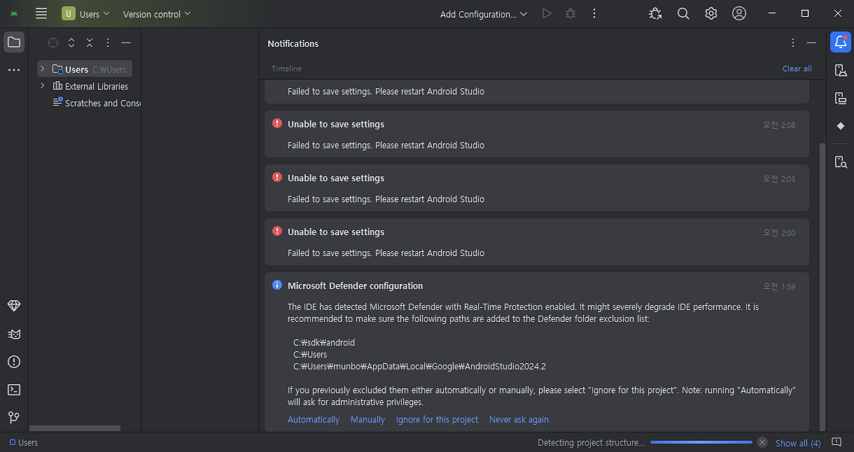This screenshot has height=452, width=854.
Task: Click Expand All in project panel
Action: coord(71,42)
